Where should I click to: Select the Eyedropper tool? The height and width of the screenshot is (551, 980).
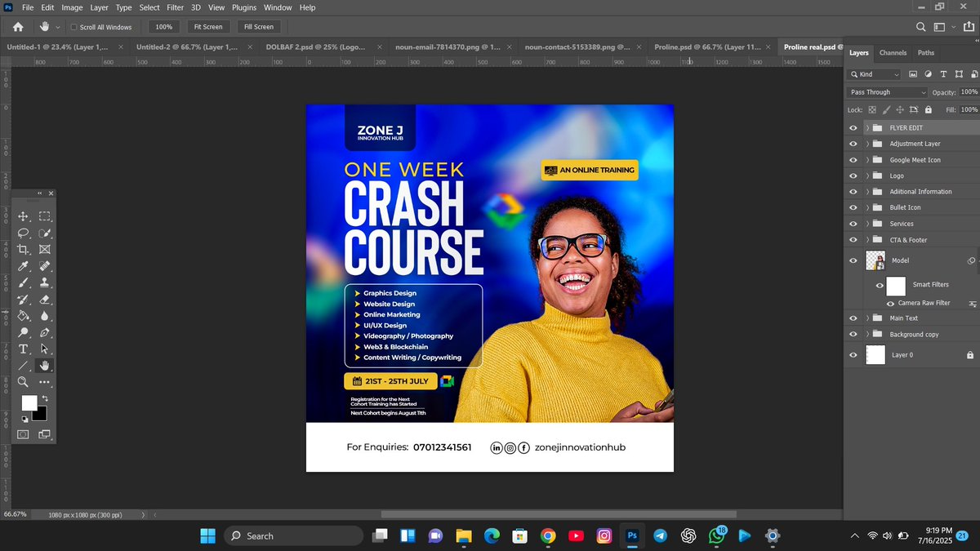(x=24, y=266)
